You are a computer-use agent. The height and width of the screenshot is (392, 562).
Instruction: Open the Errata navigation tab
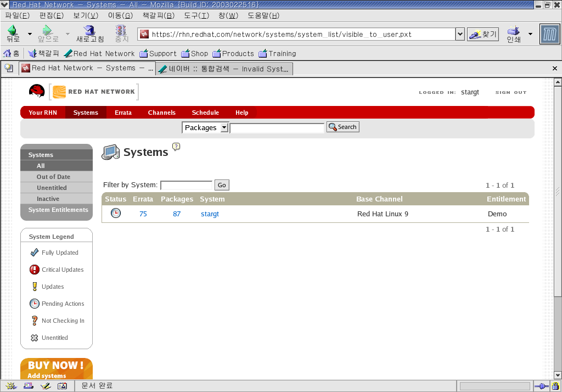[123, 112]
